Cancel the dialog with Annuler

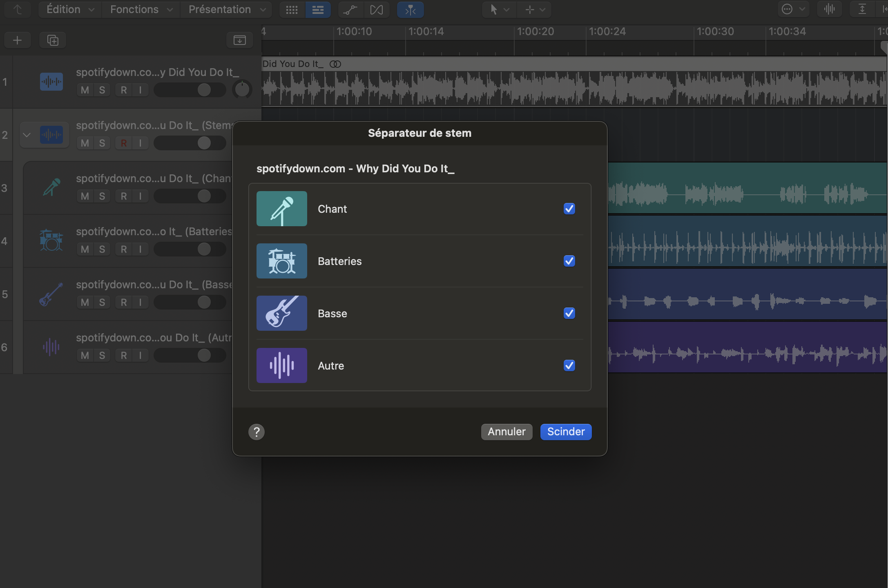pos(506,432)
